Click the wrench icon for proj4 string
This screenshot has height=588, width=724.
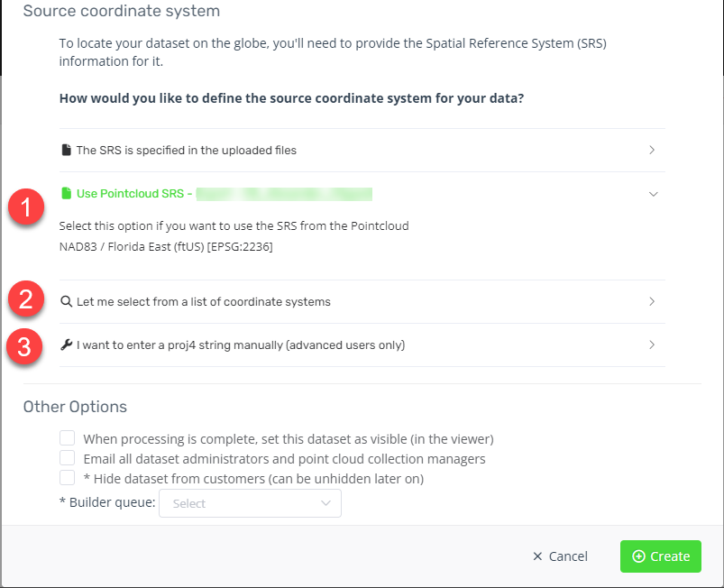coord(65,345)
